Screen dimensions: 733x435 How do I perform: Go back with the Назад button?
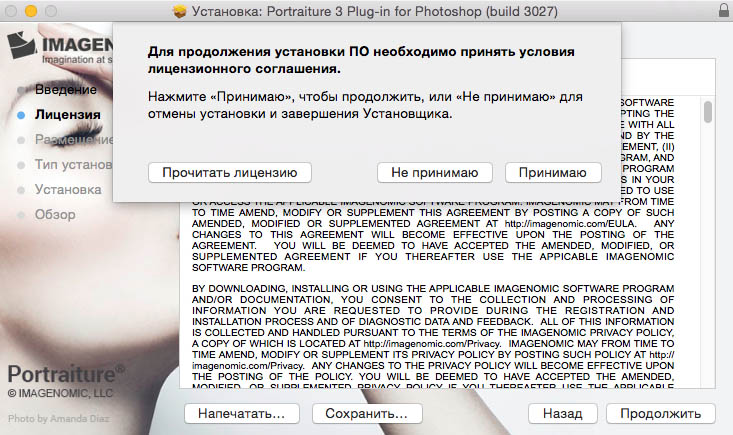pos(563,414)
